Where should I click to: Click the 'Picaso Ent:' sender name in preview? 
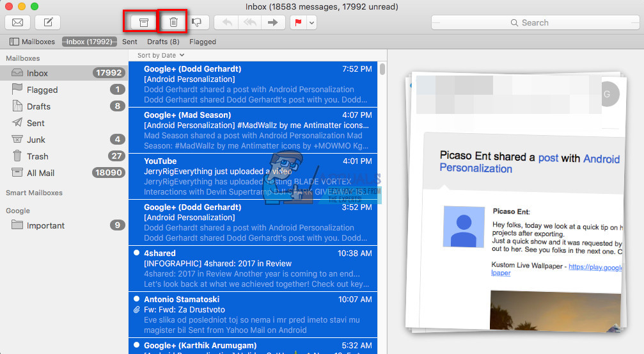coord(512,211)
